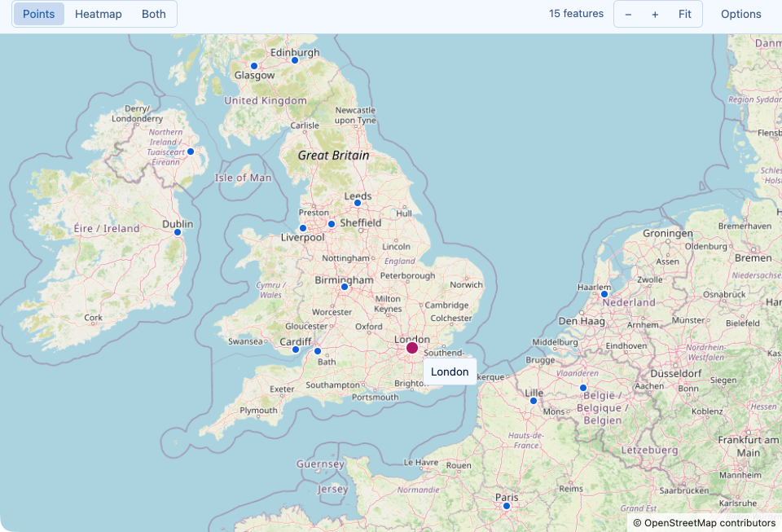Select the Leeds point marker
The image size is (782, 532).
[x=358, y=203]
